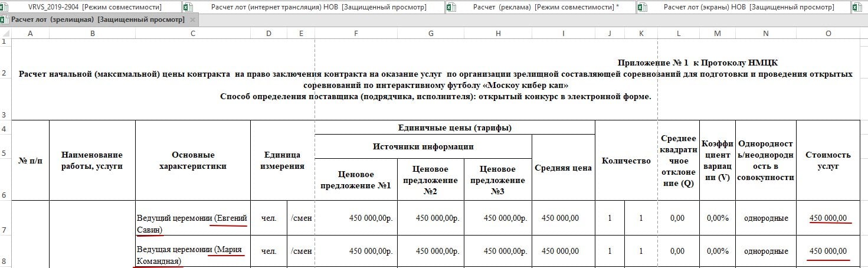The height and width of the screenshot is (268, 868).
Task: Select column O header
Action: point(828,34)
